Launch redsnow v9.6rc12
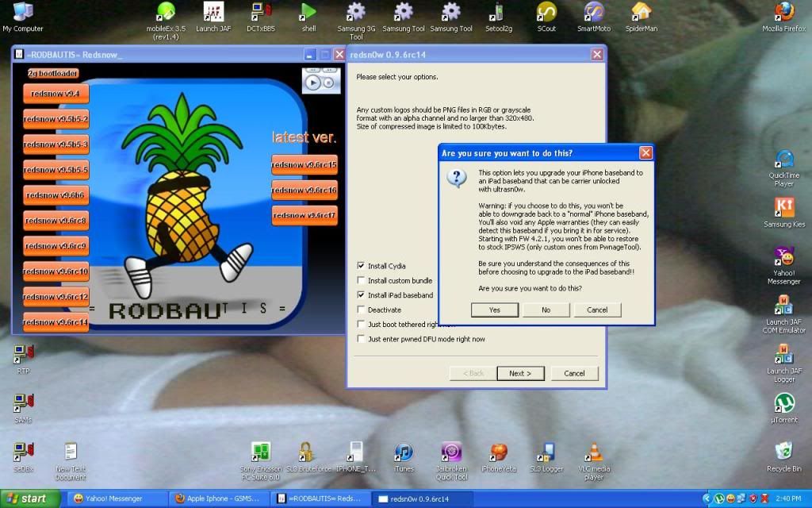Screen dimensions: 812x508 tap(56, 297)
